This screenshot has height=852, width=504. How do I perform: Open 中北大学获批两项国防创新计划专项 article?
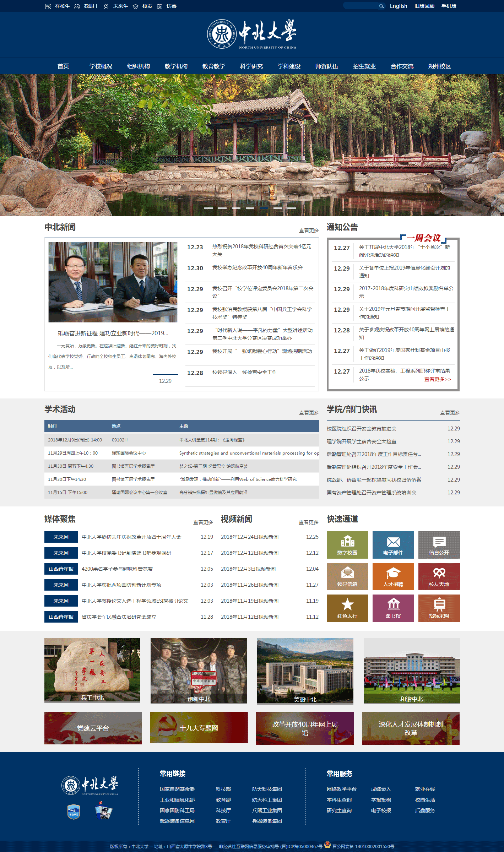[121, 585]
